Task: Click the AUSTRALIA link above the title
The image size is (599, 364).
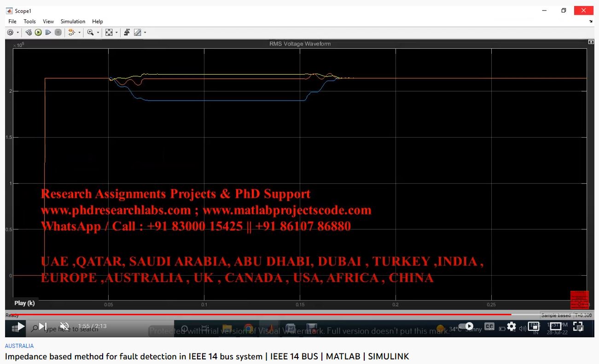Action: 19,346
